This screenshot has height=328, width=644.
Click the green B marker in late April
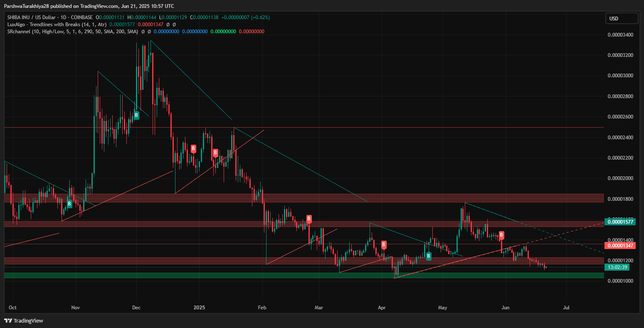click(429, 256)
